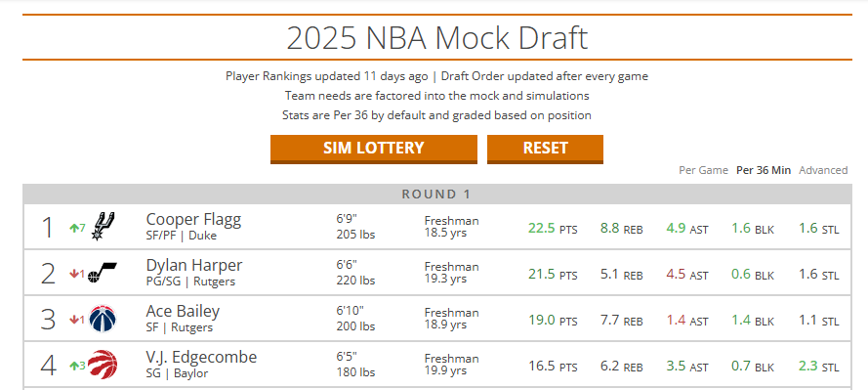Screen dimensions: 868x390
Task: Click red down arrow beside pick 3
Action: coord(73,320)
